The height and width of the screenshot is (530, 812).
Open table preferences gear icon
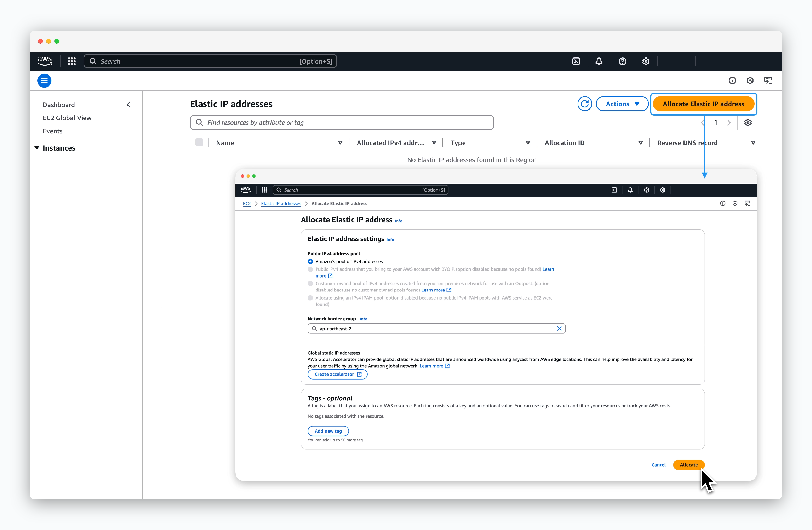(748, 123)
